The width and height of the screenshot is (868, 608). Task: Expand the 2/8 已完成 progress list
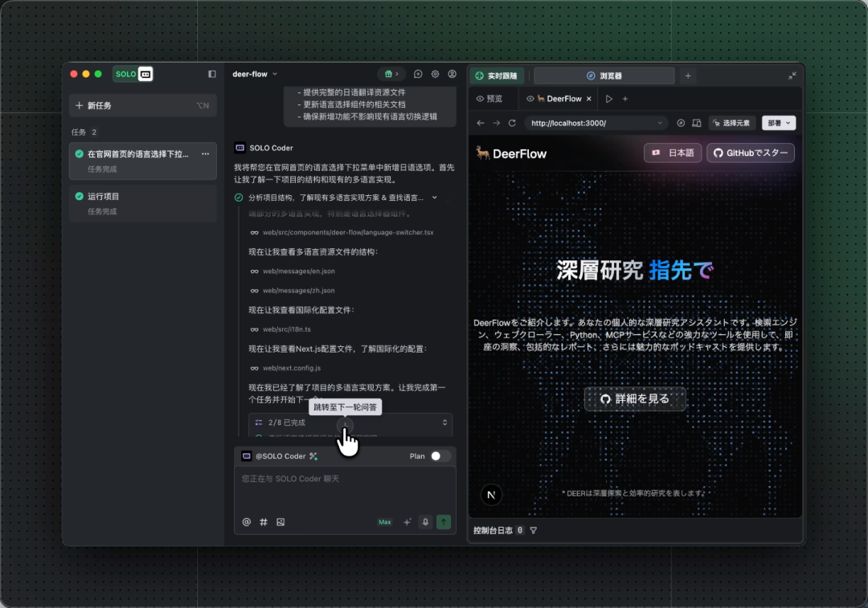444,422
